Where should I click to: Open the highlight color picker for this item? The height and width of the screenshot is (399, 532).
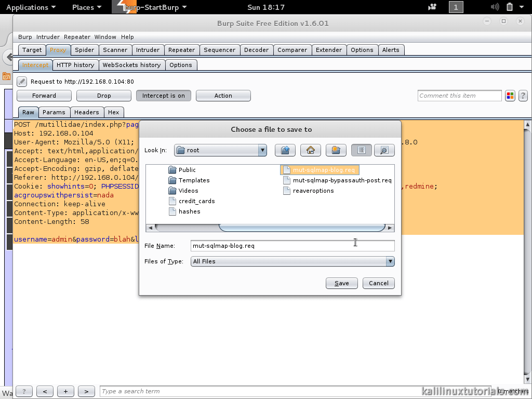510,96
